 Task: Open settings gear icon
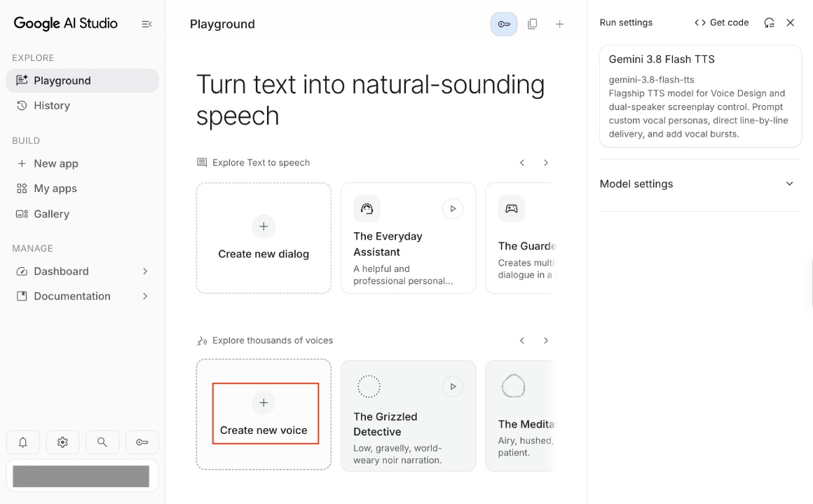(63, 442)
